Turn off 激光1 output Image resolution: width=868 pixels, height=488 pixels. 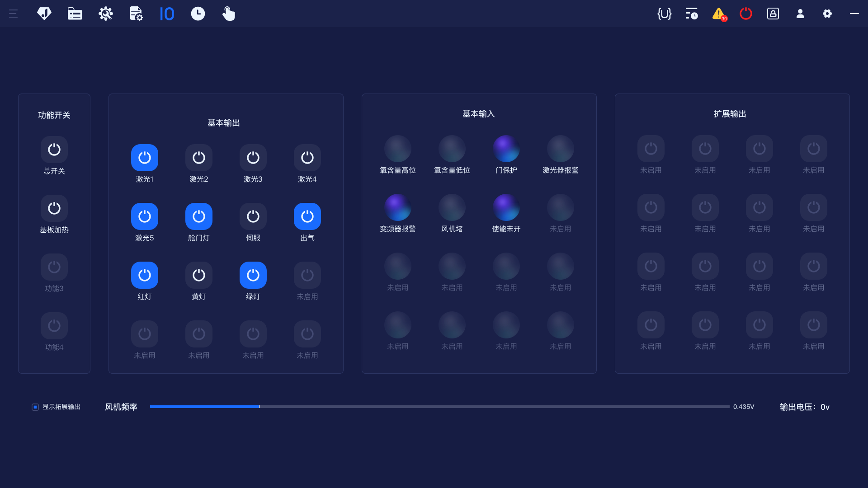(145, 158)
